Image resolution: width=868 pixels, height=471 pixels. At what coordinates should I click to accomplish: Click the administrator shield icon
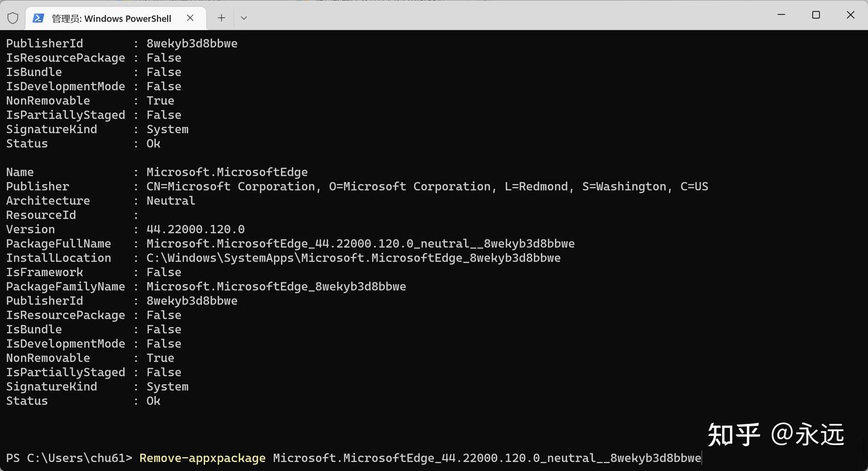coord(12,18)
